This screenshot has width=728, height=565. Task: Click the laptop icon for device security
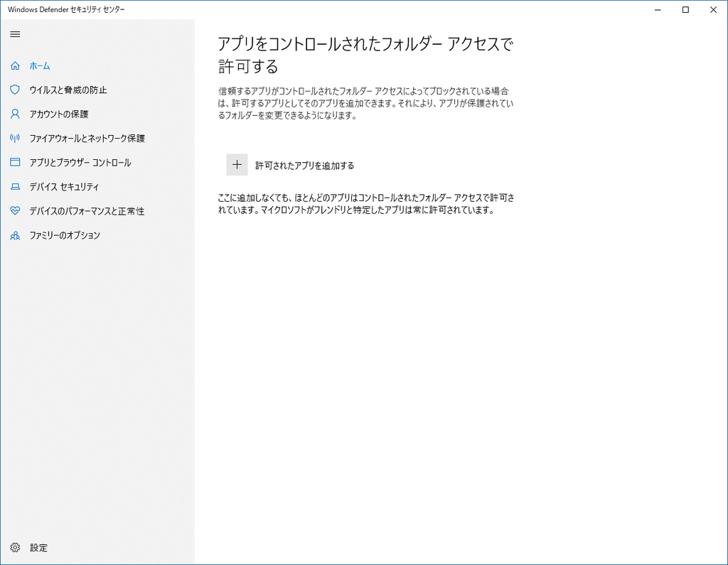(15, 187)
